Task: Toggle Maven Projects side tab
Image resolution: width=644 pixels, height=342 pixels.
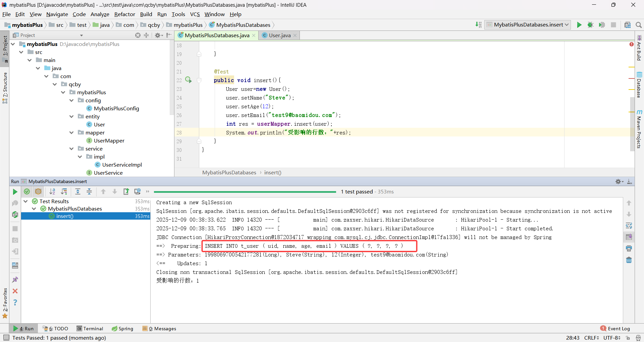Action: (639, 129)
